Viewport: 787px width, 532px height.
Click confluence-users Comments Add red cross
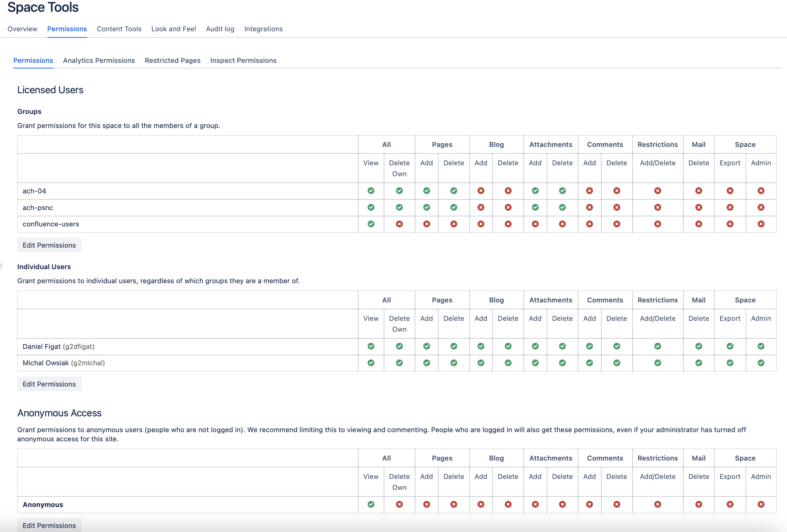[x=589, y=224]
